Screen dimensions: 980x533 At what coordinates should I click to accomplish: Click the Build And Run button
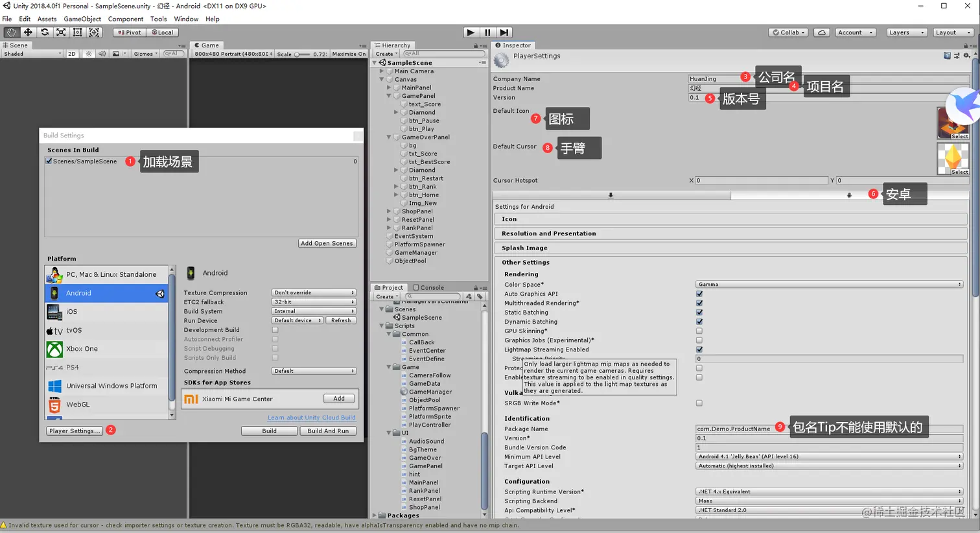(x=328, y=431)
